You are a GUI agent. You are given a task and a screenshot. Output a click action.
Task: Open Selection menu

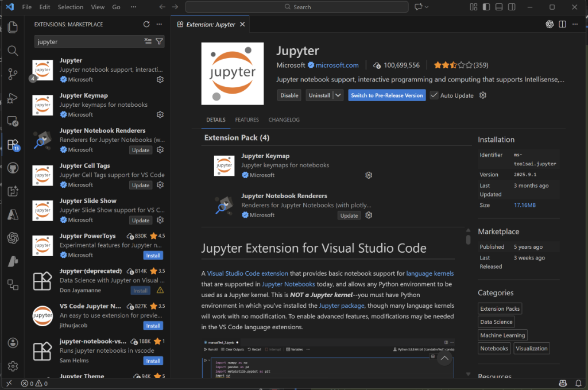(71, 7)
